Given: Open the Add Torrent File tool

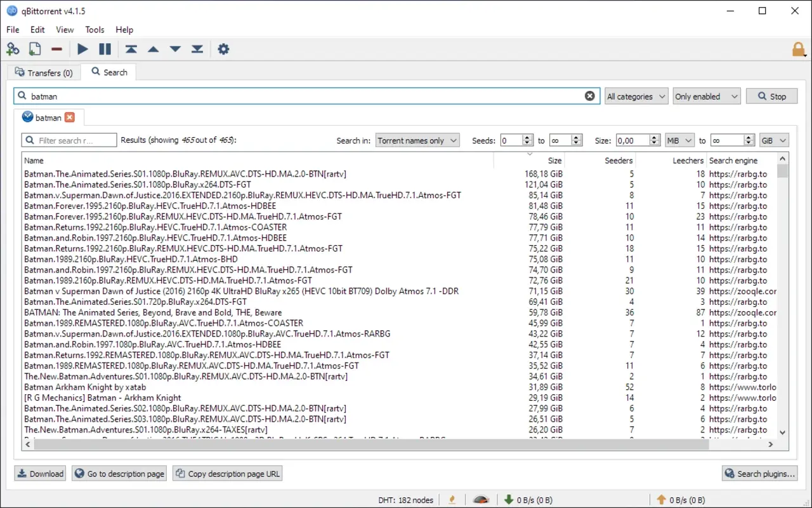Looking at the screenshot, I should [35, 49].
